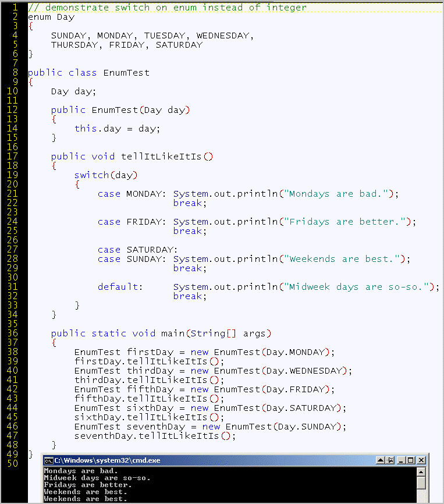
Task: Click the cmd window scroll-up arrow
Action: coord(421,472)
